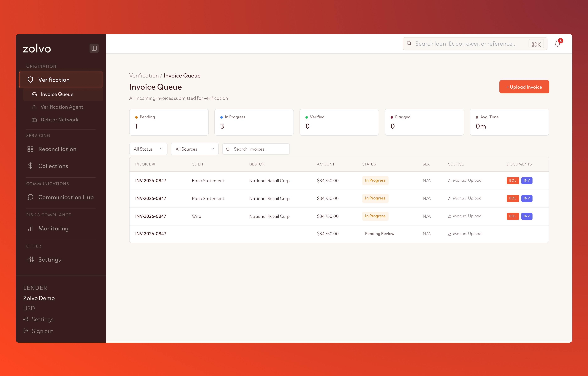Click the magnifier icon in Search Invoices

[228, 149]
